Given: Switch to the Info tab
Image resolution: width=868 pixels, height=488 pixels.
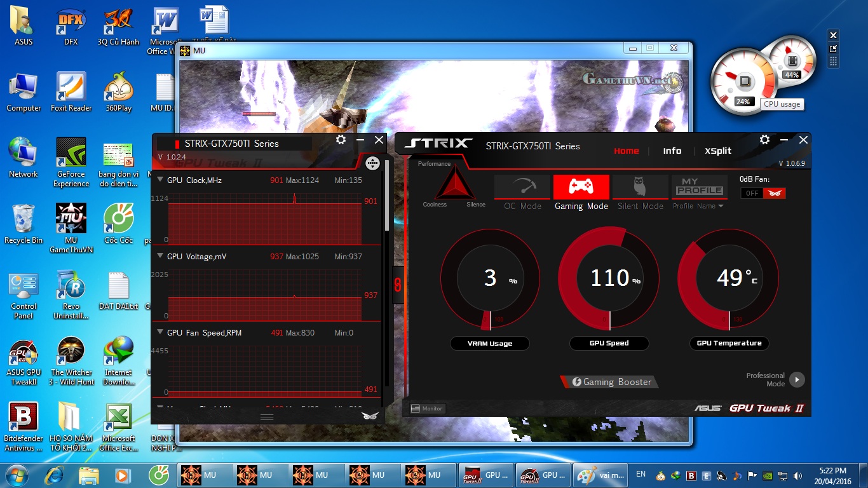Looking at the screenshot, I should tap(672, 151).
